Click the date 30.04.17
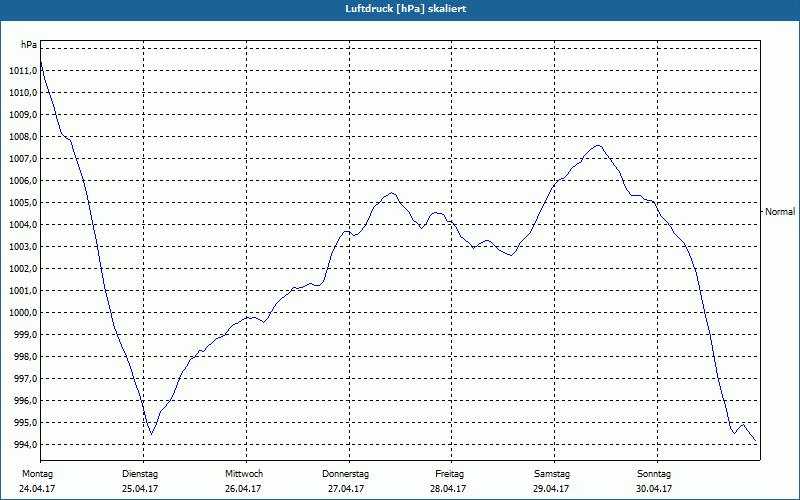800x500 pixels. [x=654, y=489]
